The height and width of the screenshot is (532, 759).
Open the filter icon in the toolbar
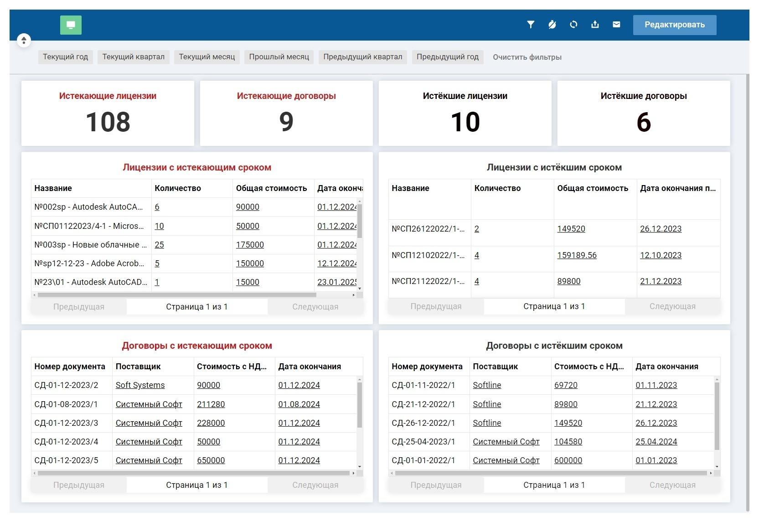[x=530, y=25]
